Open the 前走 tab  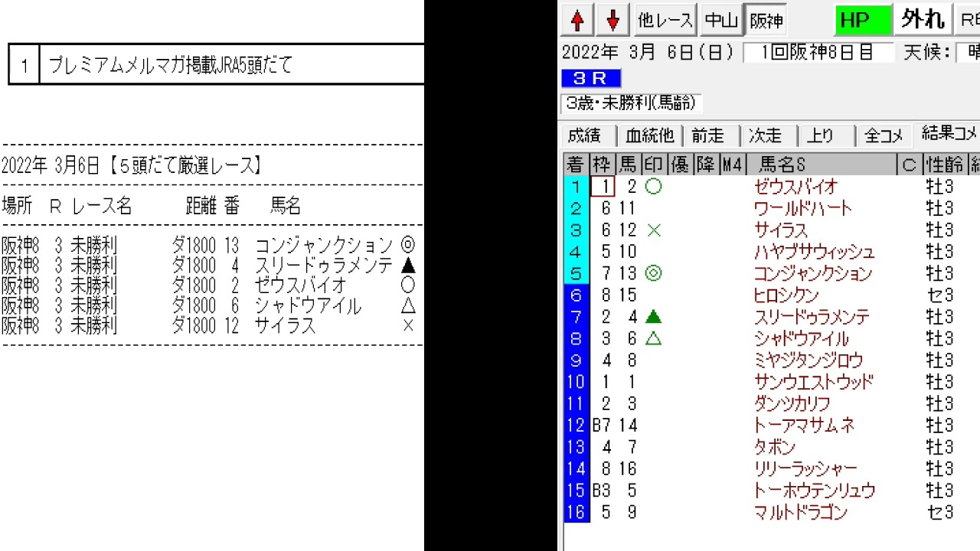pos(707,135)
